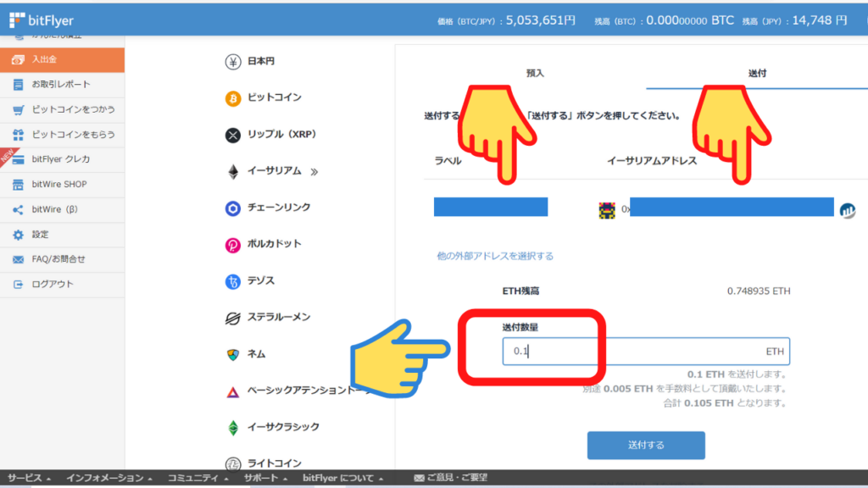
Task: Switch to the 送付 tab
Action: [757, 73]
